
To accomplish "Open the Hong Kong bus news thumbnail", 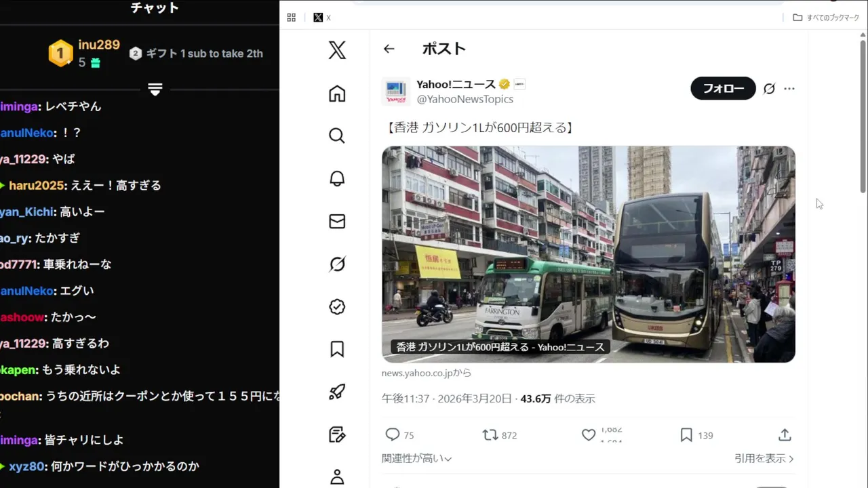I will click(589, 254).
